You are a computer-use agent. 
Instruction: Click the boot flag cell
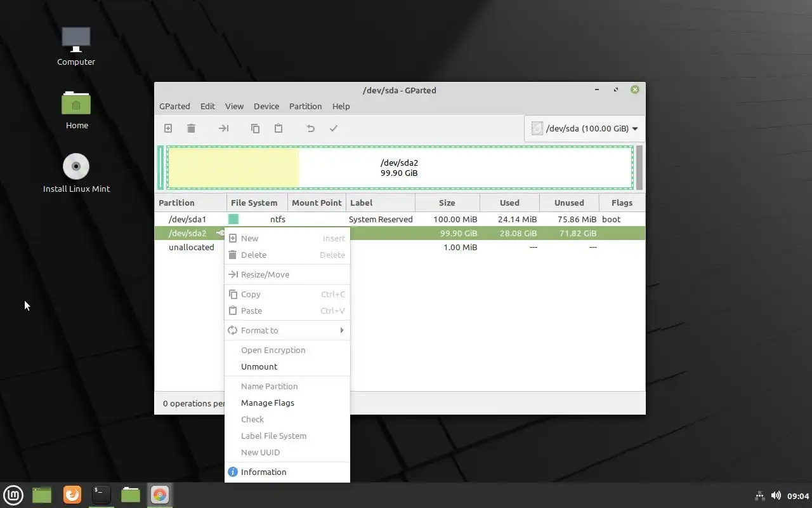tap(611, 219)
